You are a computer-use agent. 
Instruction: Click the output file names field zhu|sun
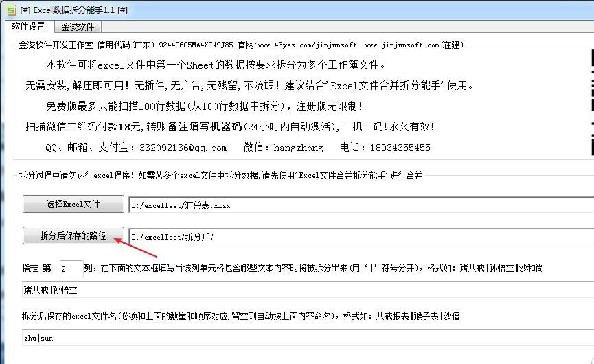point(308,337)
